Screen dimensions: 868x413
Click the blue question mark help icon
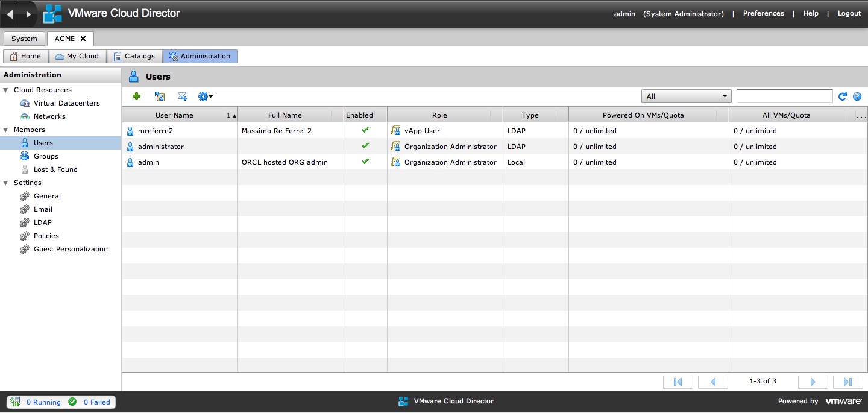click(x=857, y=96)
